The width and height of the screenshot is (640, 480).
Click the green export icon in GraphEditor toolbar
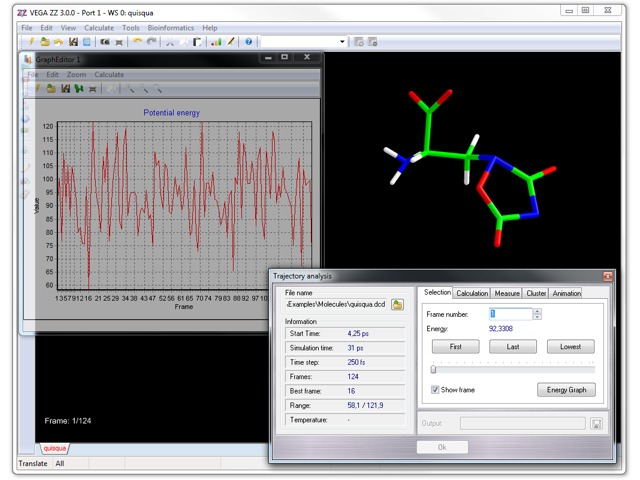[x=79, y=88]
